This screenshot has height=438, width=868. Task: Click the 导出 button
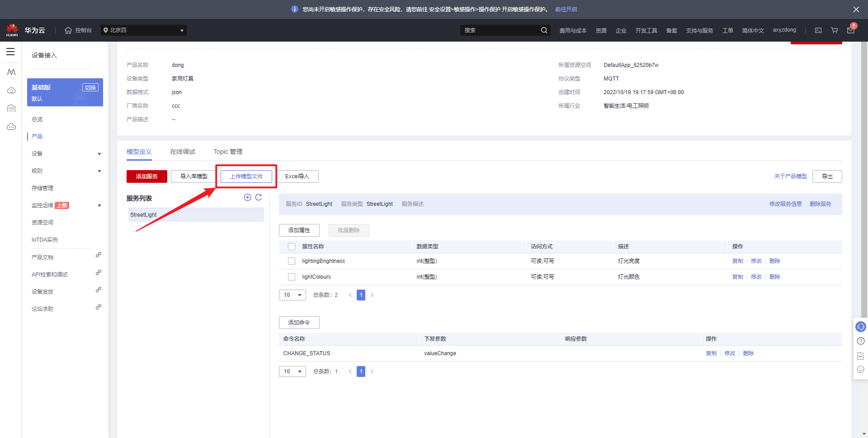827,176
